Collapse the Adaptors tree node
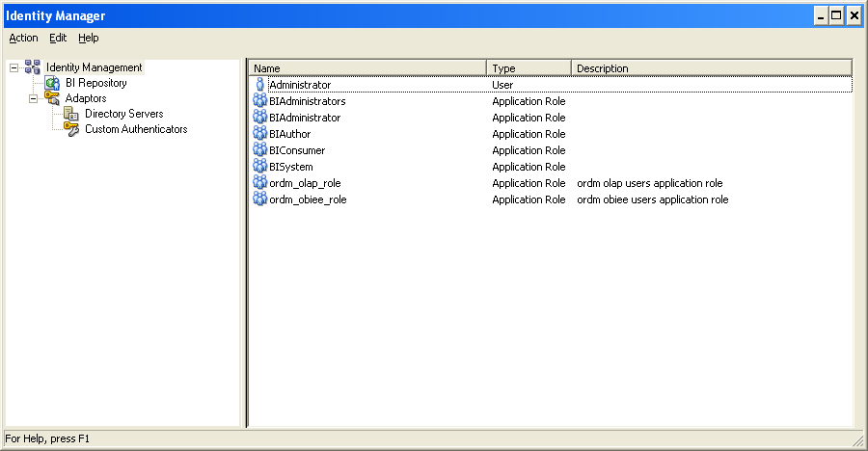The height and width of the screenshot is (451, 868). (x=33, y=98)
